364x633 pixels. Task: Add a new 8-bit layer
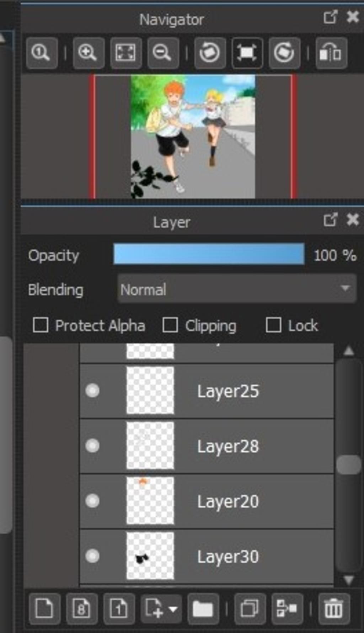coord(81,609)
